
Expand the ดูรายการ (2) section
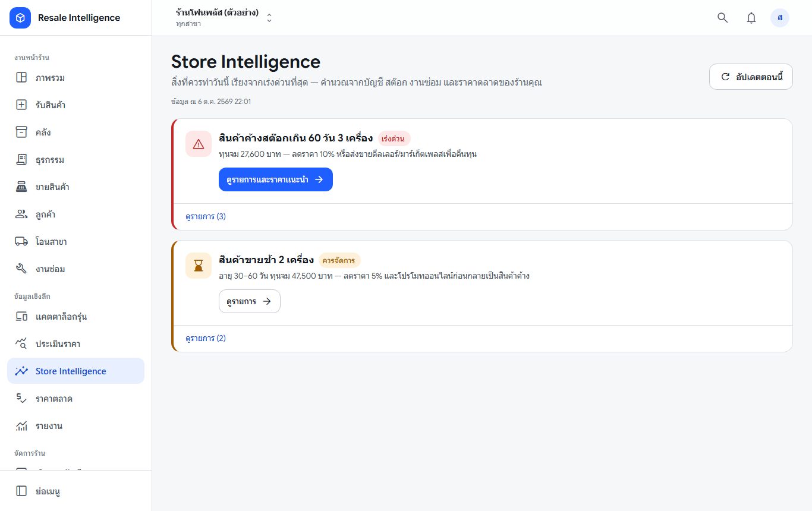(206, 338)
